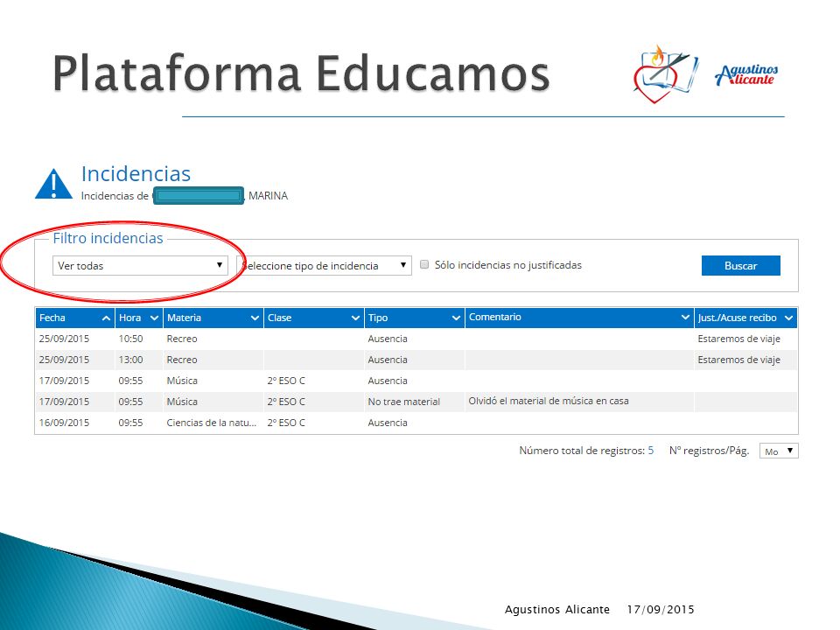Viewport: 840px width, 630px height.
Task: Click the student name 'MARINA'
Action: pyautogui.click(x=269, y=196)
